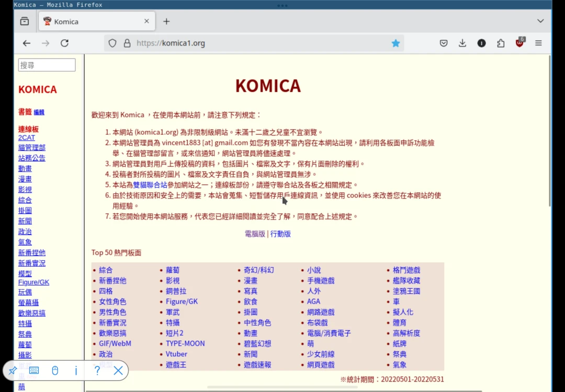Go back to the previous page
Viewport: 565px width, 392px height.
click(27, 43)
